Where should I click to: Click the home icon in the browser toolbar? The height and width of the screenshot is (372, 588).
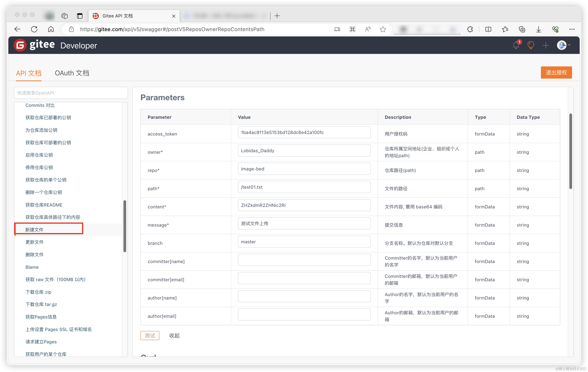[51, 29]
